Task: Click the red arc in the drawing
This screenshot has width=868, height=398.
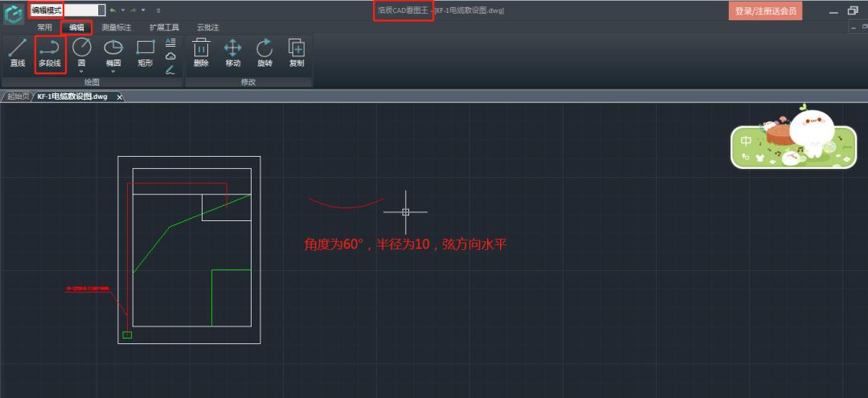Action: coord(346,207)
